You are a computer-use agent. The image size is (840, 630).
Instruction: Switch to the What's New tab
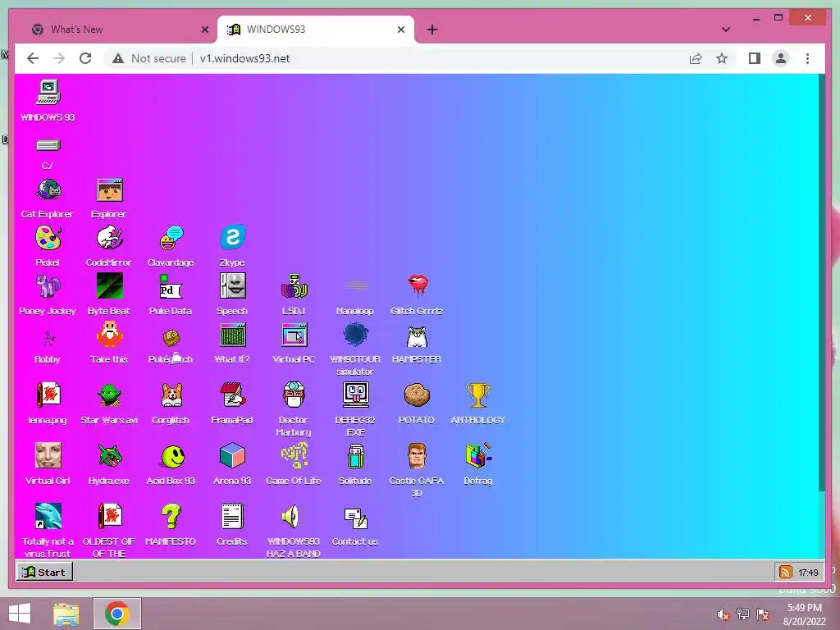(118, 30)
